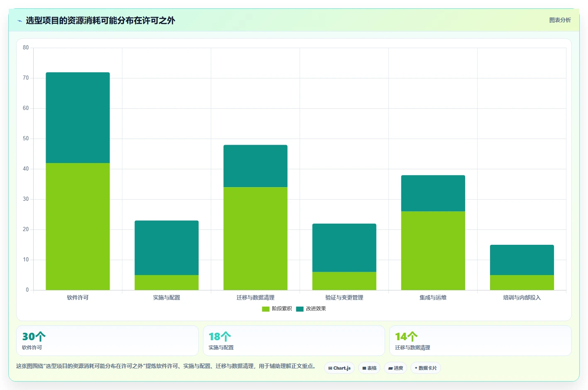The image size is (588, 390).
Task: Click the 阶段累积 legend label
Action: coord(282,309)
